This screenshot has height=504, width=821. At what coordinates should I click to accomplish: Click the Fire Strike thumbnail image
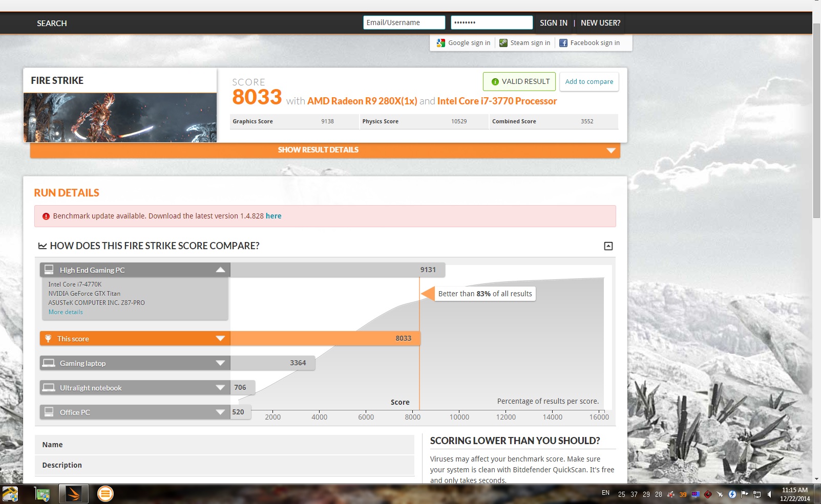tap(120, 118)
